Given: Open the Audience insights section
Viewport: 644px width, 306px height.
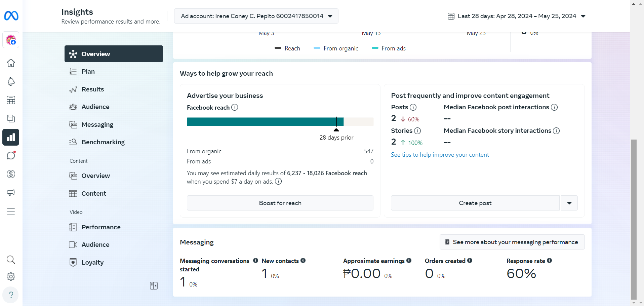Looking at the screenshot, I should pyautogui.click(x=95, y=107).
